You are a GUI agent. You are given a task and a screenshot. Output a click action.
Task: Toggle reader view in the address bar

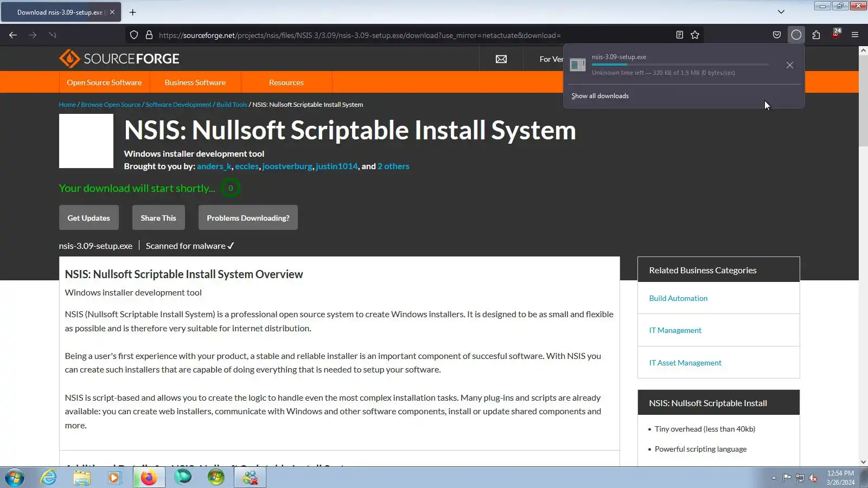tap(679, 35)
